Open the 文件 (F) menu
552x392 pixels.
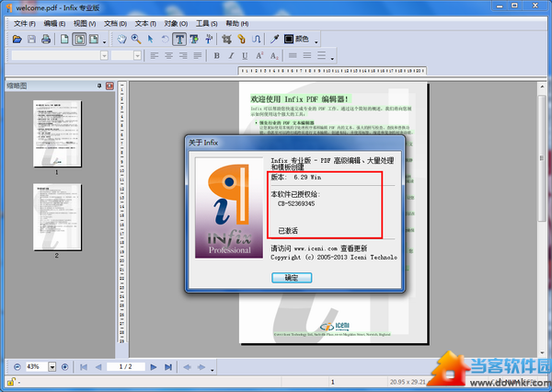tap(24, 24)
